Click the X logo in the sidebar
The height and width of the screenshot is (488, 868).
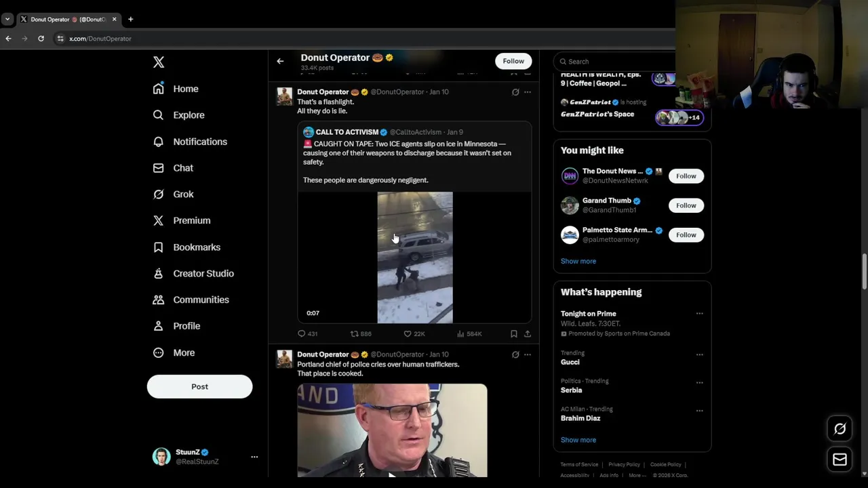159,62
